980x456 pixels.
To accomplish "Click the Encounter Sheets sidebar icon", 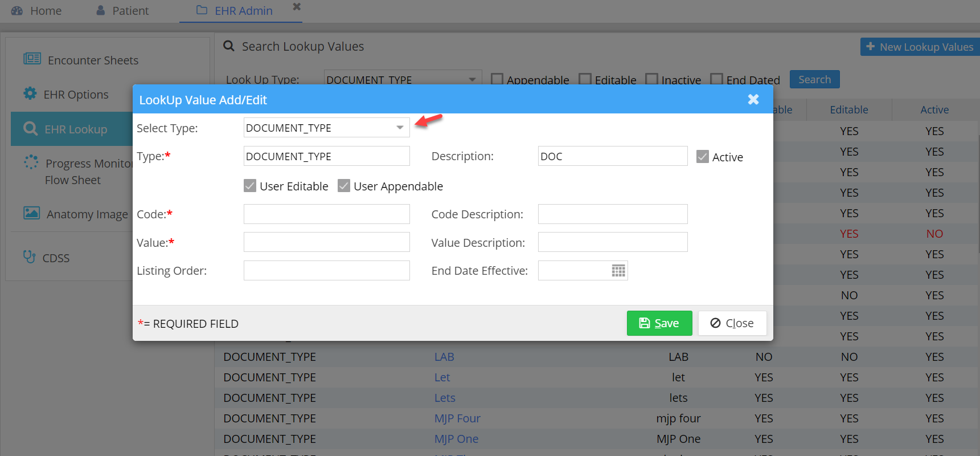I will pyautogui.click(x=32, y=59).
